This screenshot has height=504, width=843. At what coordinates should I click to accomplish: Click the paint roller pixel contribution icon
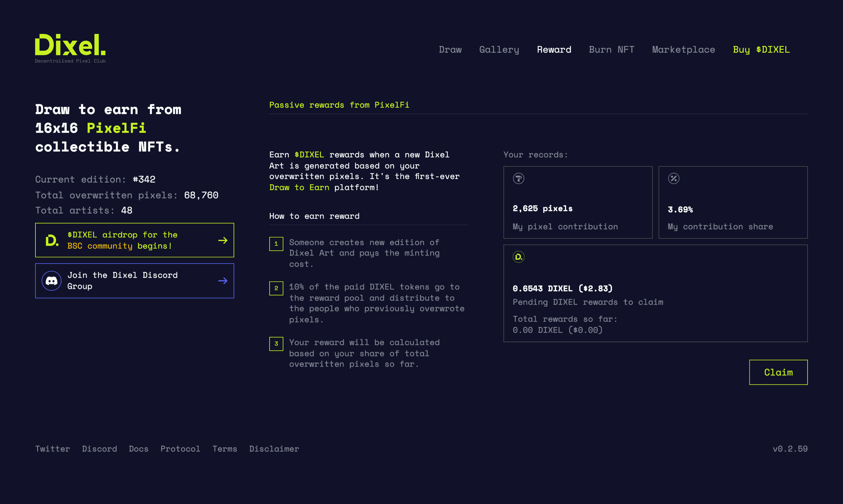[518, 178]
